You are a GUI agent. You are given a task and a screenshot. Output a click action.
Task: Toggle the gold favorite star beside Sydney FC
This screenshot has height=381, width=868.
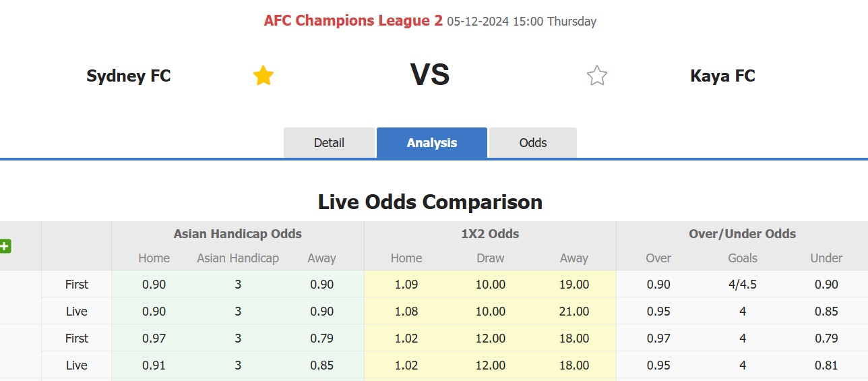click(x=263, y=76)
